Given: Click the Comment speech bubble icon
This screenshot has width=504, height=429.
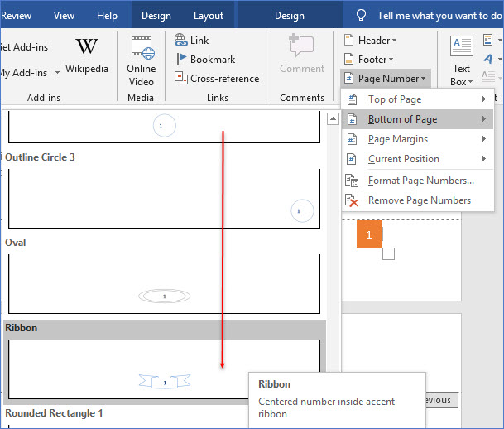Looking at the screenshot, I should click(301, 47).
